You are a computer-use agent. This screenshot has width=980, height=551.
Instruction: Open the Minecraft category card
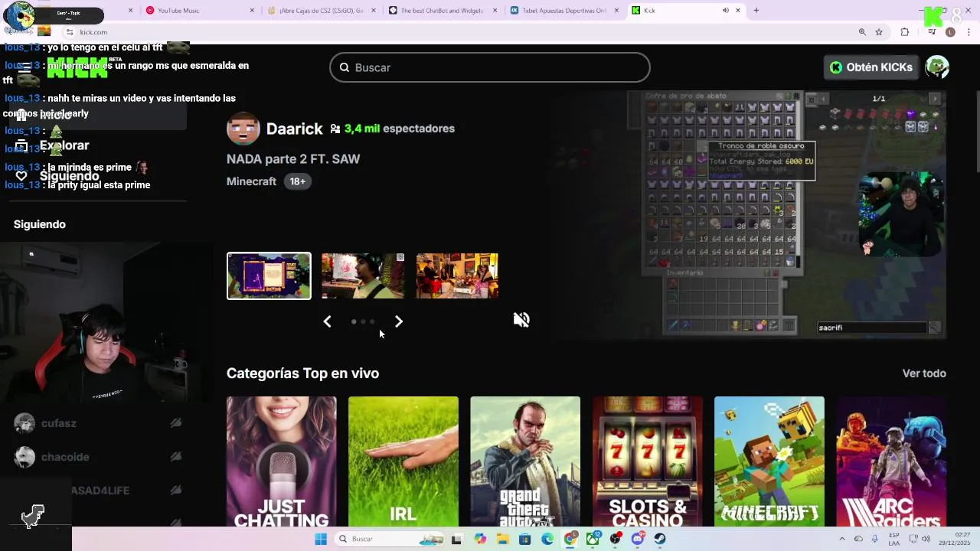[x=769, y=461]
